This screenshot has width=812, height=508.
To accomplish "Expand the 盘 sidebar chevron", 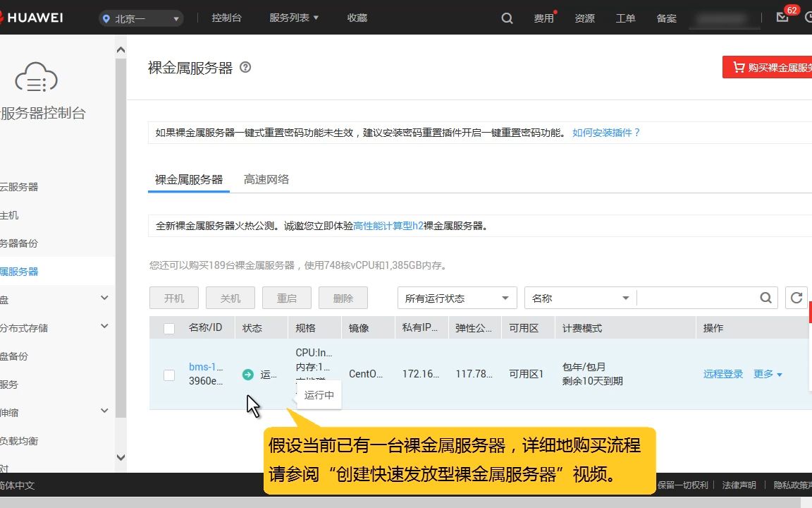I will pos(104,298).
